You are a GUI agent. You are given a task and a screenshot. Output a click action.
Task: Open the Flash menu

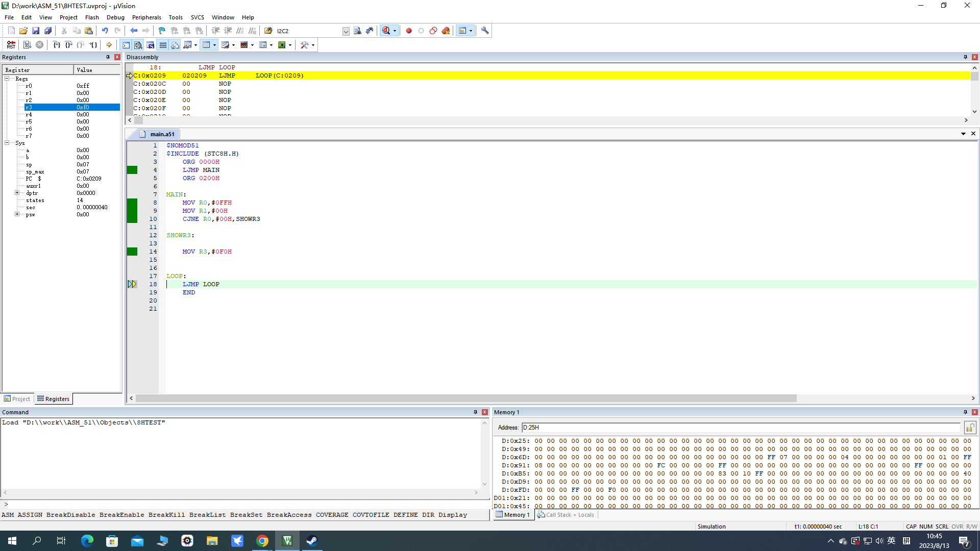[92, 17]
